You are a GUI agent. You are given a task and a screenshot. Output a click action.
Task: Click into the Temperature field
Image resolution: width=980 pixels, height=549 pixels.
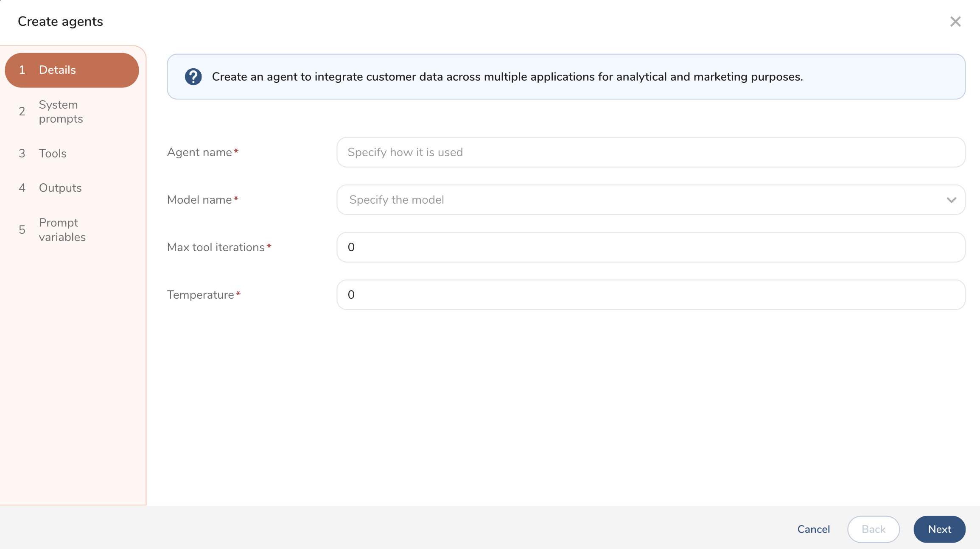click(651, 295)
